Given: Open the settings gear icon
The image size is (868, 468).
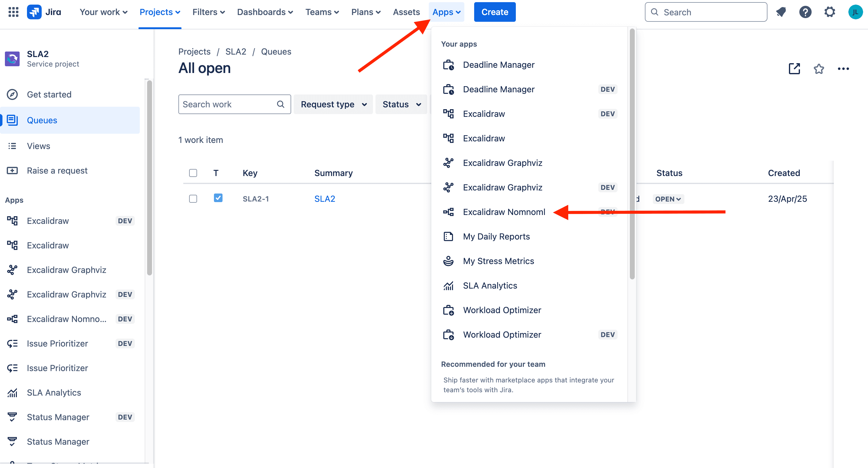Looking at the screenshot, I should 829,12.
